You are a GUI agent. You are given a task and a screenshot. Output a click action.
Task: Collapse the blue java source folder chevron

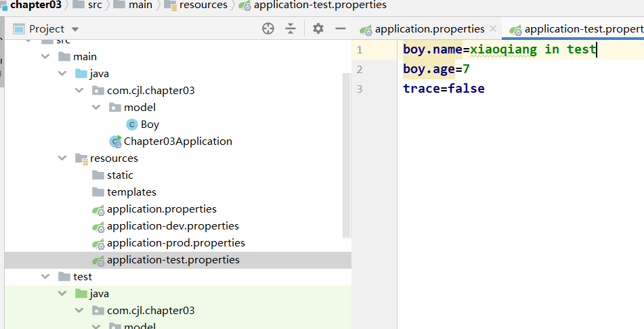coord(62,74)
